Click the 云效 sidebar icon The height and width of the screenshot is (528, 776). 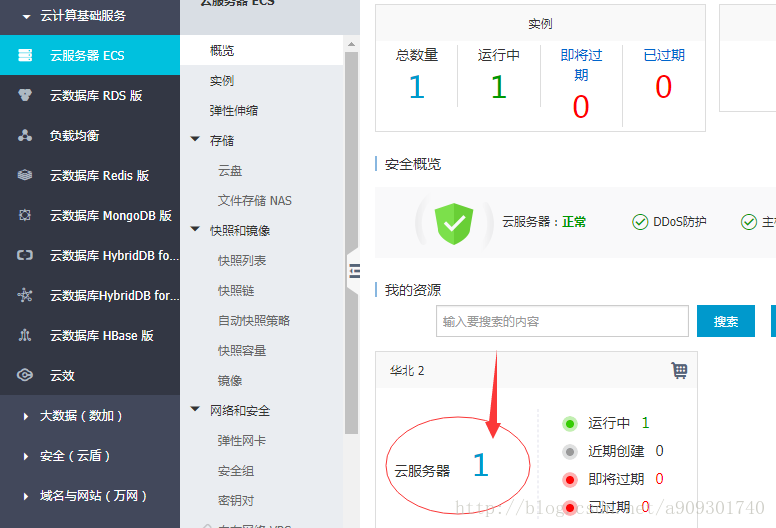click(x=26, y=375)
